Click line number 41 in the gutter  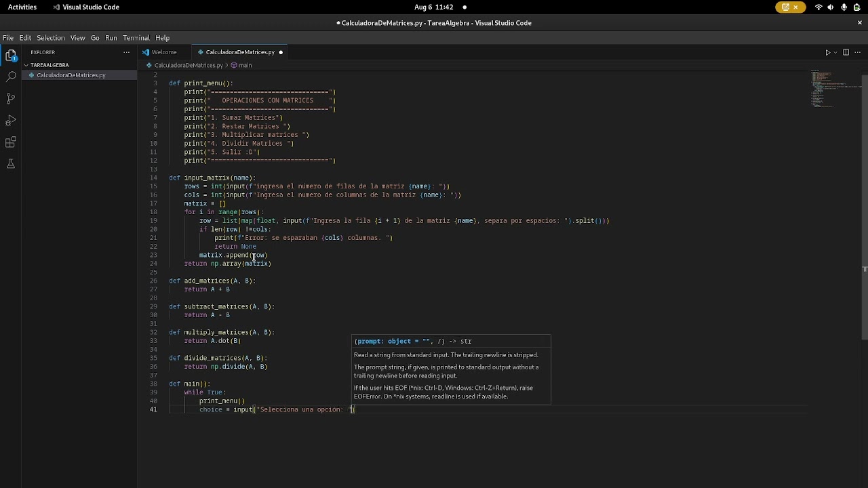[153, 409]
